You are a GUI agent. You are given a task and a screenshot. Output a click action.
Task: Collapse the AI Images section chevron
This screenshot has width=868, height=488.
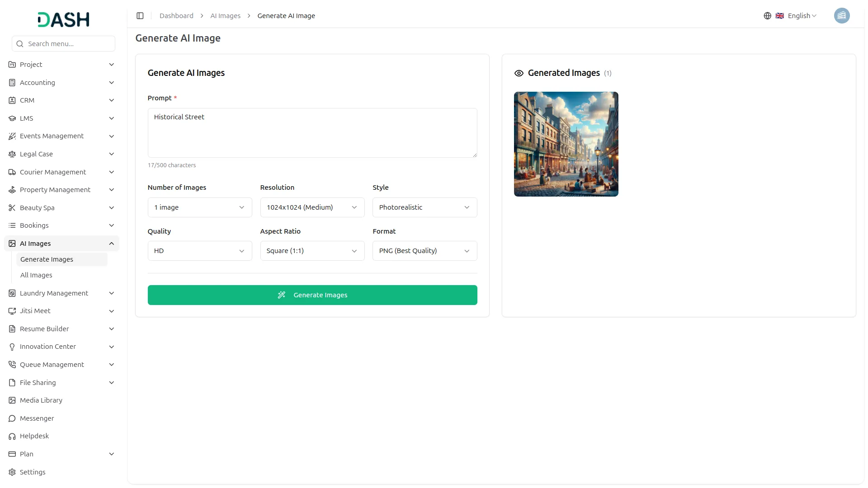pyautogui.click(x=111, y=243)
